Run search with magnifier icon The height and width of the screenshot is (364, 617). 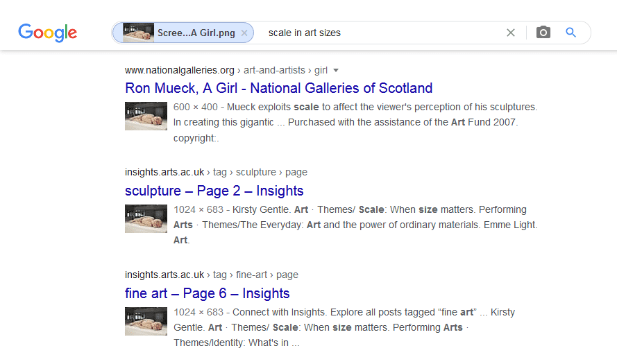(571, 33)
